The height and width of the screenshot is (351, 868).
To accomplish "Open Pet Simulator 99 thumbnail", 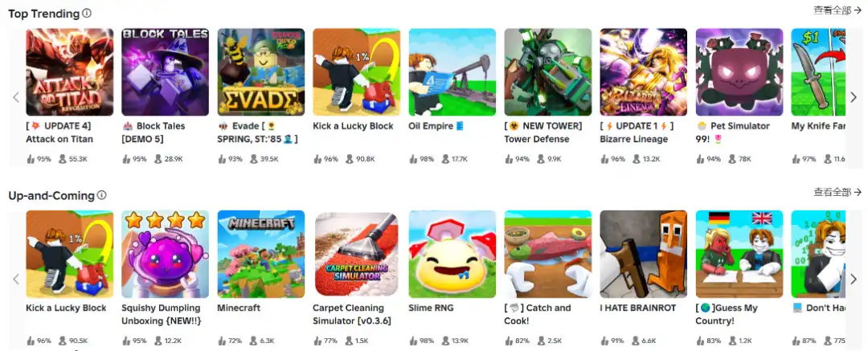I will (739, 72).
